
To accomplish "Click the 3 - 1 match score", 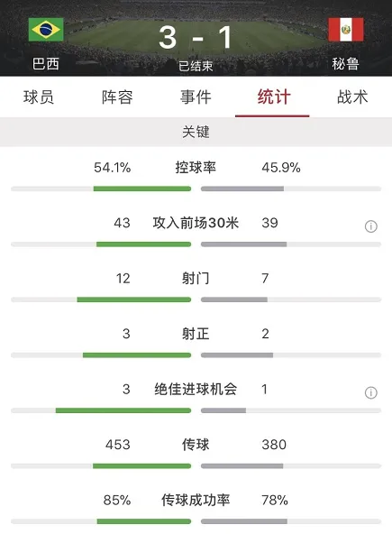I will (196, 38).
